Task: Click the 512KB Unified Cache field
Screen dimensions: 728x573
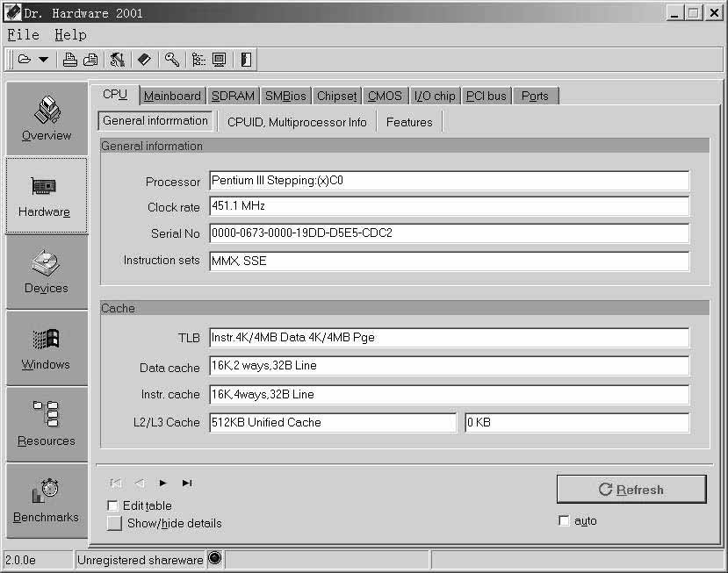Action: click(333, 422)
